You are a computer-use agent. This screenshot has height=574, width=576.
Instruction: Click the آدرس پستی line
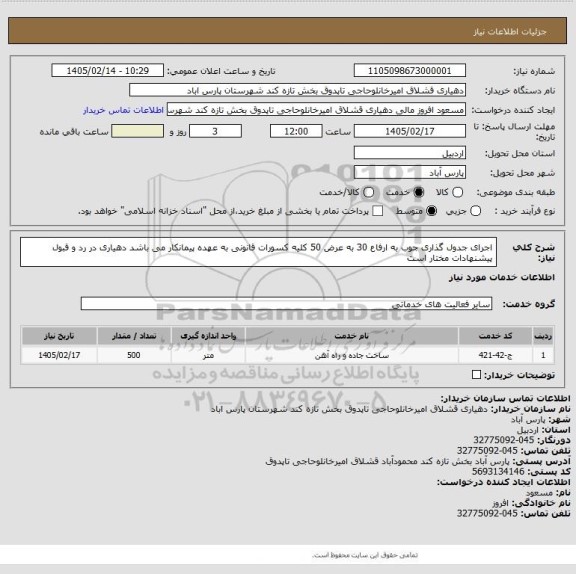click(x=418, y=461)
